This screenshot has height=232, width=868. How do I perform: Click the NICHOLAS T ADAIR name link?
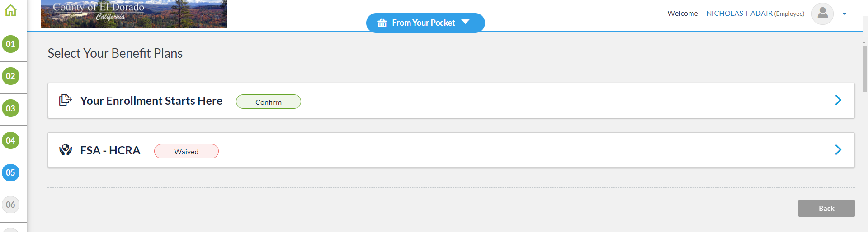(739, 14)
